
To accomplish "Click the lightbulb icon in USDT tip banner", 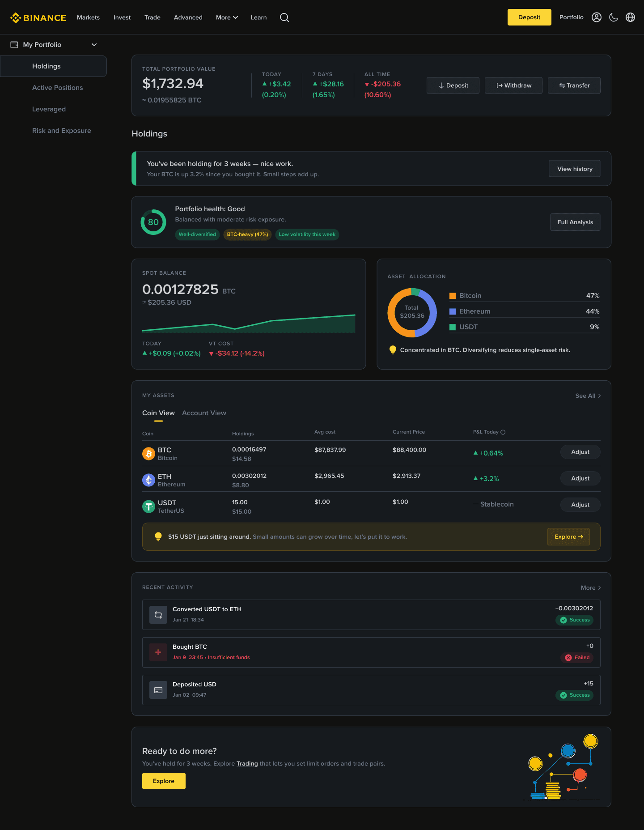I will 158,537.
